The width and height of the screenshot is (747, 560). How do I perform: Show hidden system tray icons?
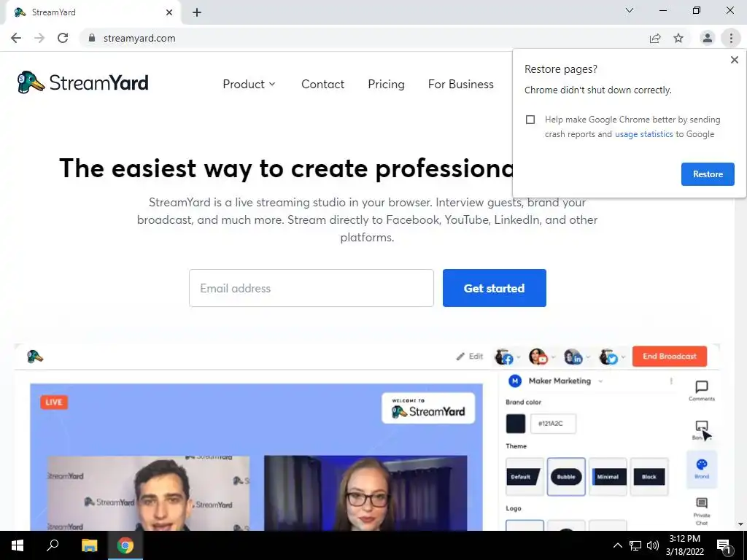pos(617,545)
